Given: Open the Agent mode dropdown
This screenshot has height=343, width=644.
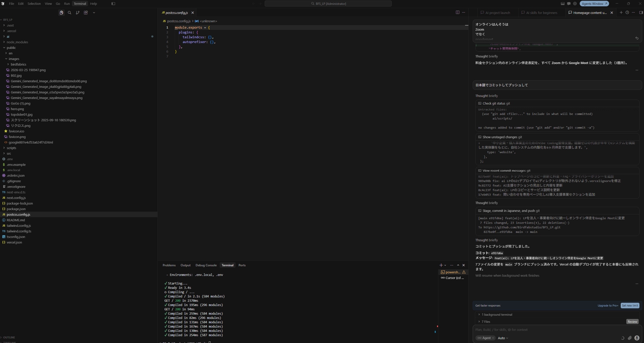Looking at the screenshot, I should click(485, 338).
